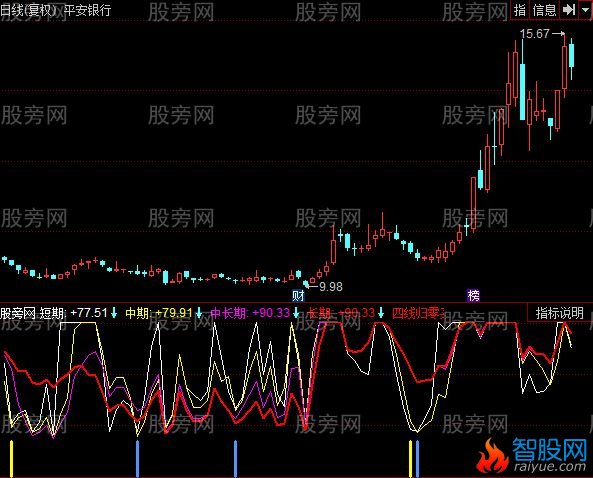Click the yellow signal bar near the right
593x478 pixels.
410,458
